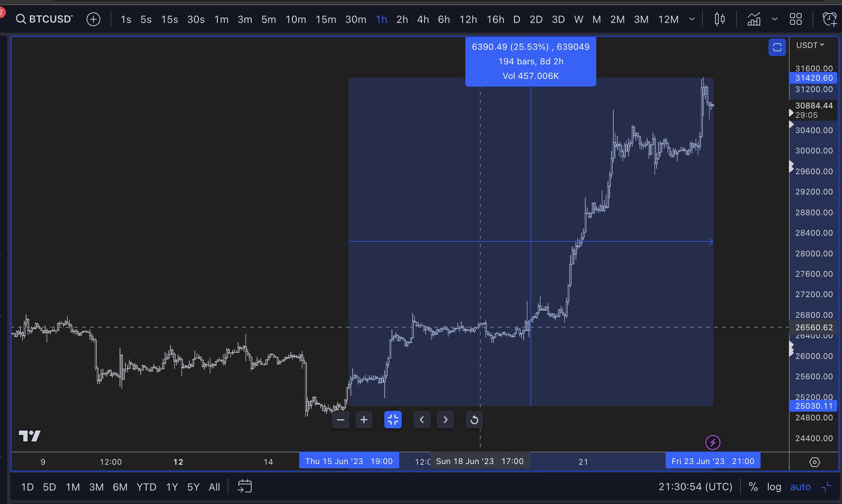The width and height of the screenshot is (842, 504).
Task: Switch to the 2D interval
Action: (536, 19)
